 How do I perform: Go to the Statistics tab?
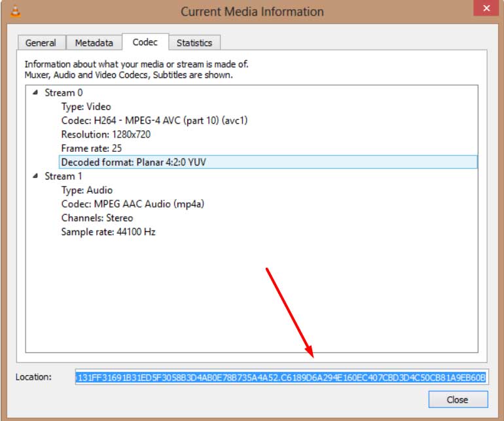[x=194, y=43]
